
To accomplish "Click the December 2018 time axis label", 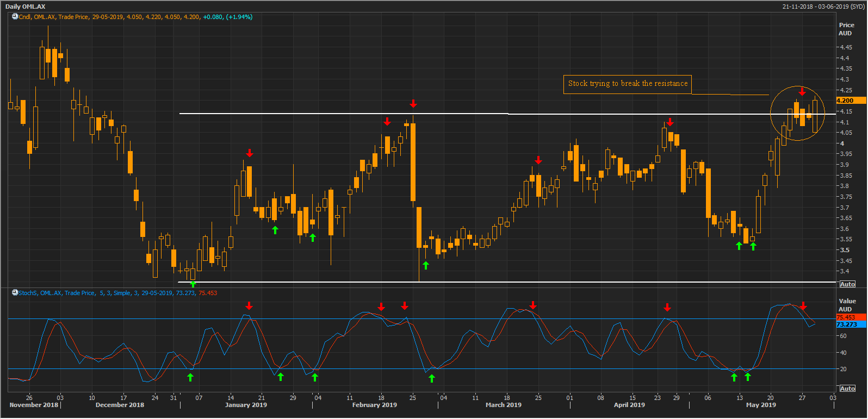I will tap(120, 405).
